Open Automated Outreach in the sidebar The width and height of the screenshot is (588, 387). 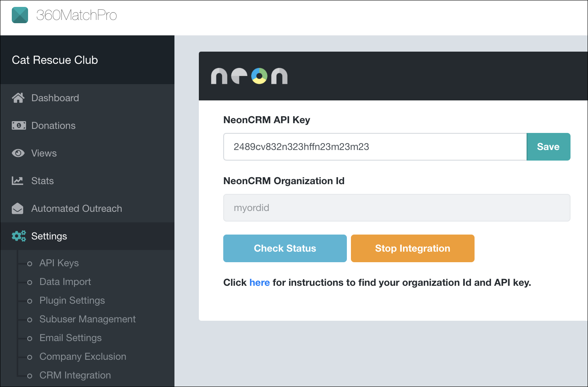[x=87, y=209]
